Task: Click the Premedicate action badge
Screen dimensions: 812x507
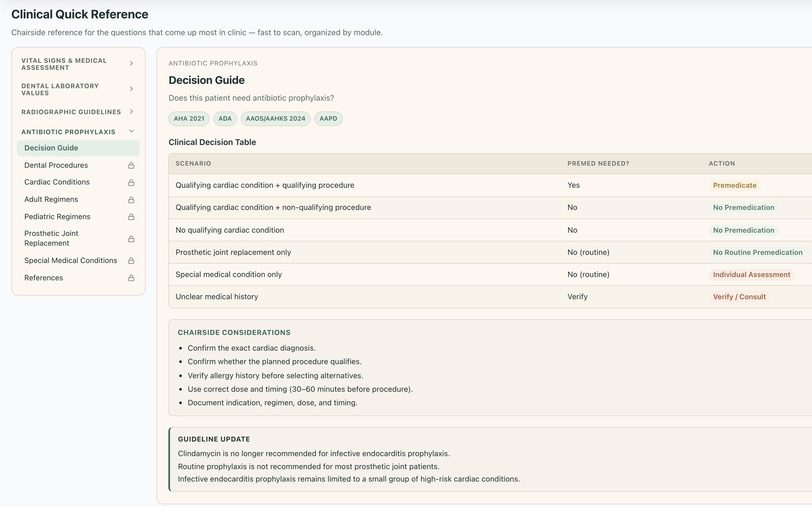Action: (735, 185)
